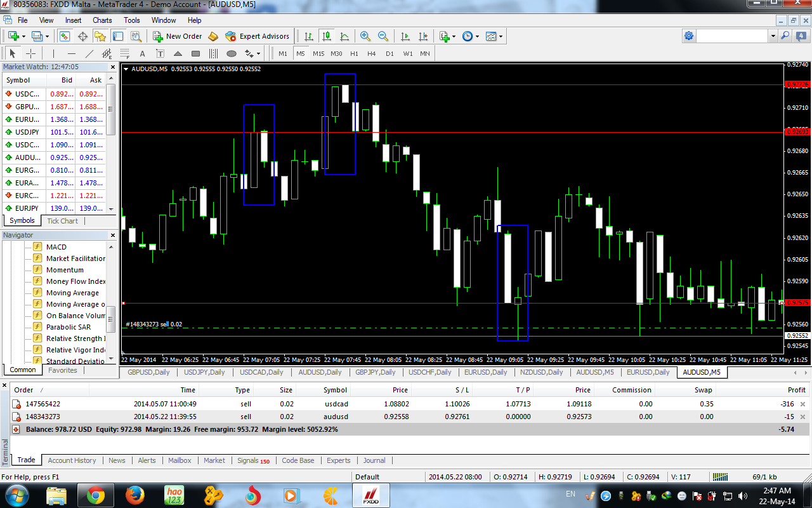
Task: Click Market Watch scroll down arrow
Action: click(x=111, y=209)
